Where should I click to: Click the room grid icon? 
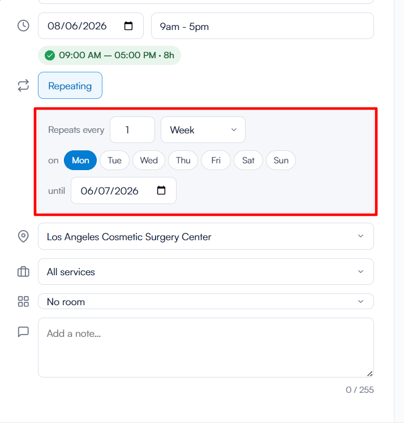point(23,301)
